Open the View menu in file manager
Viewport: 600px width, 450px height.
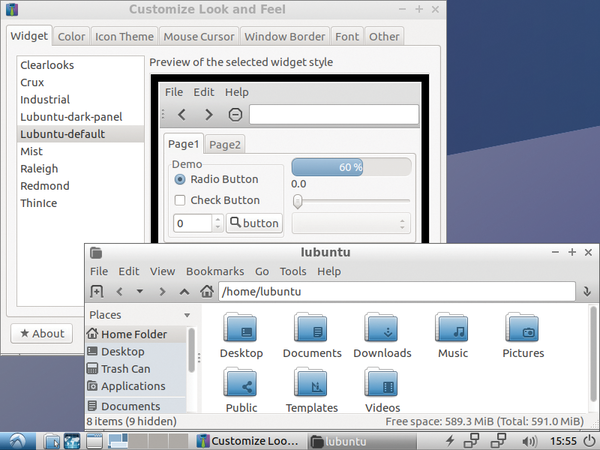click(x=162, y=271)
